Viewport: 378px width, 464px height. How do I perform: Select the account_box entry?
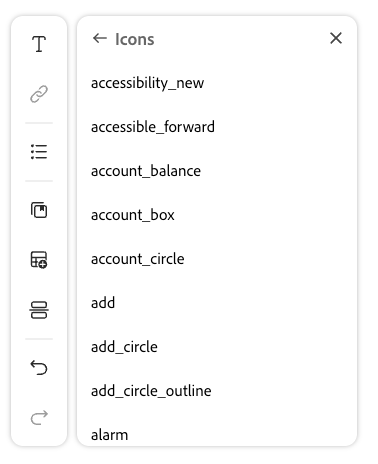click(217, 215)
